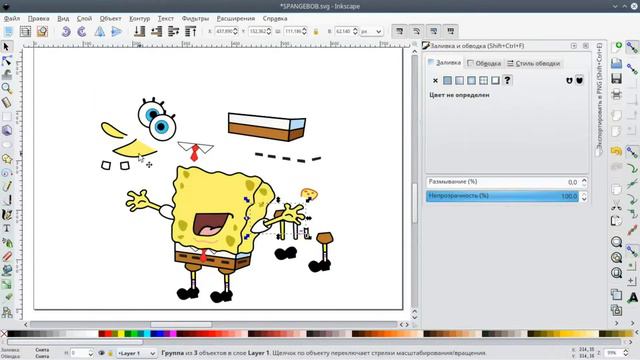Screen dimensions: 640x360
Task: Switch to the Стиль обводки tab
Action: point(533,63)
